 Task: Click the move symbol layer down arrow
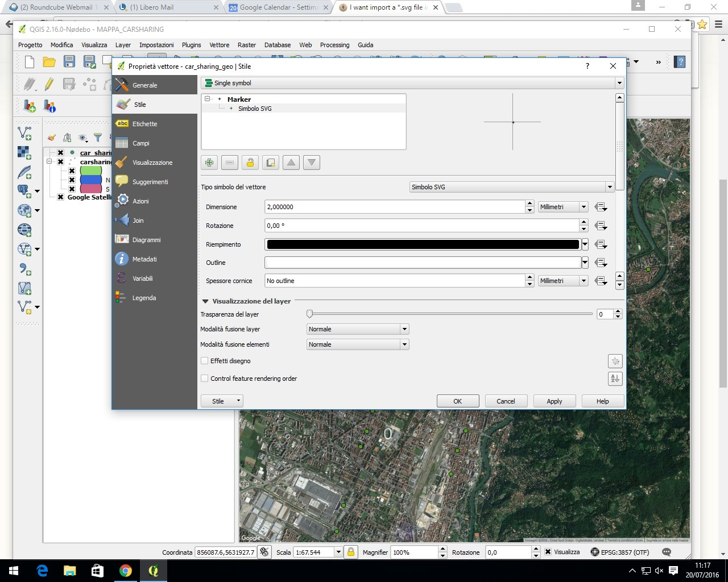(312, 163)
